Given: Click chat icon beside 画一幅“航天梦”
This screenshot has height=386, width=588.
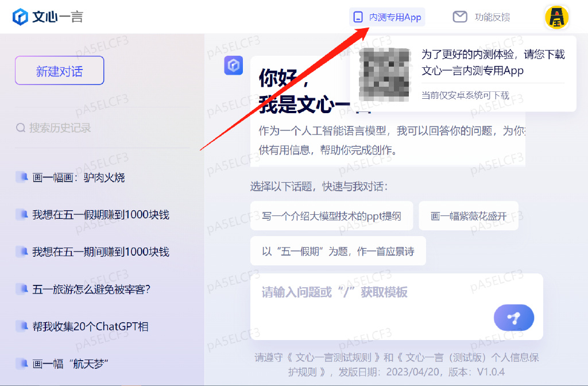Looking at the screenshot, I should tap(22, 363).
